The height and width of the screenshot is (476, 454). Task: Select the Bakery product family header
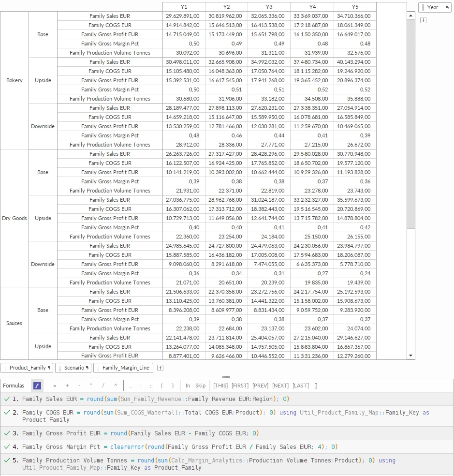pos(15,80)
